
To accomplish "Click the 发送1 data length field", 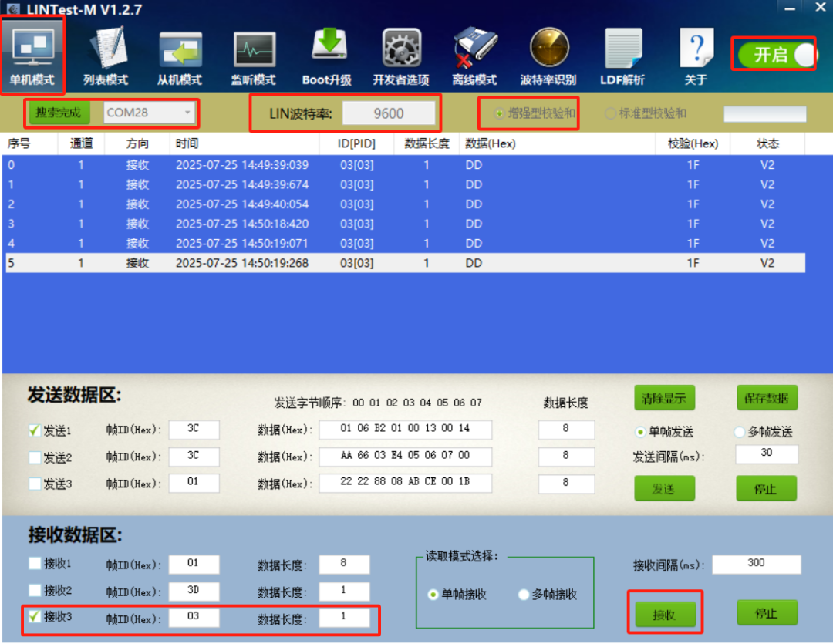I will pyautogui.click(x=566, y=430).
